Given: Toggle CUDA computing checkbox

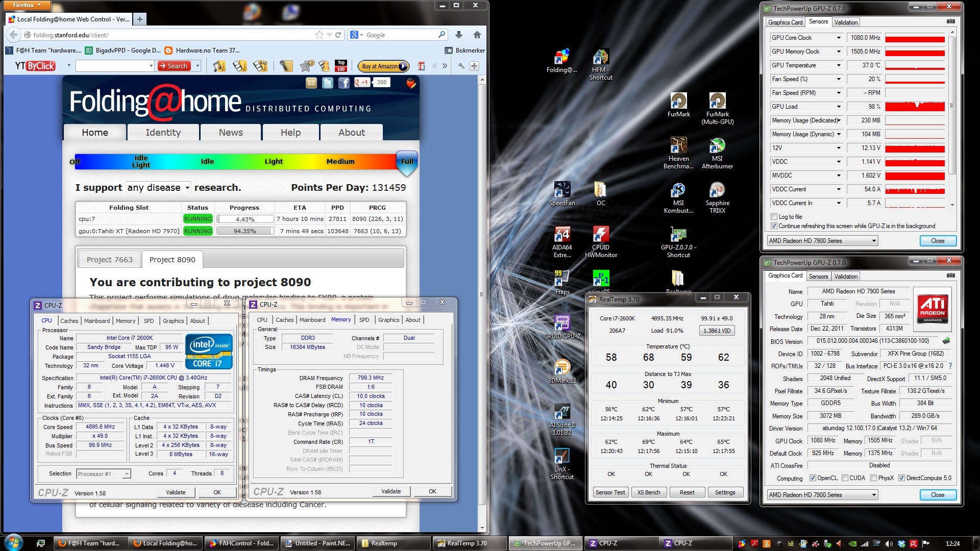Looking at the screenshot, I should (x=845, y=478).
